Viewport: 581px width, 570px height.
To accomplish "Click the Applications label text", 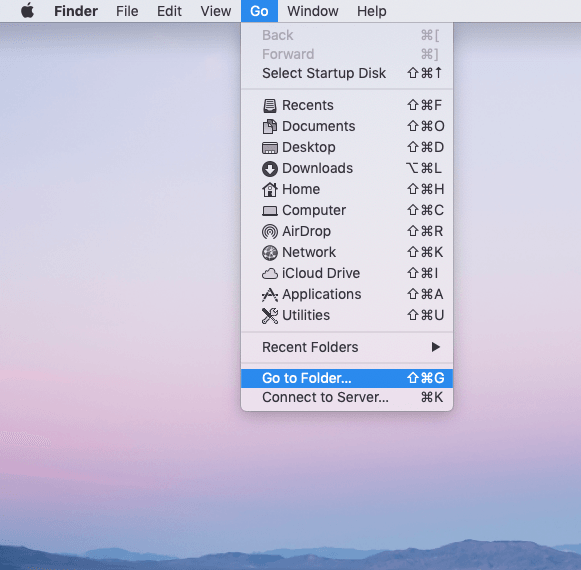I will pyautogui.click(x=322, y=295).
